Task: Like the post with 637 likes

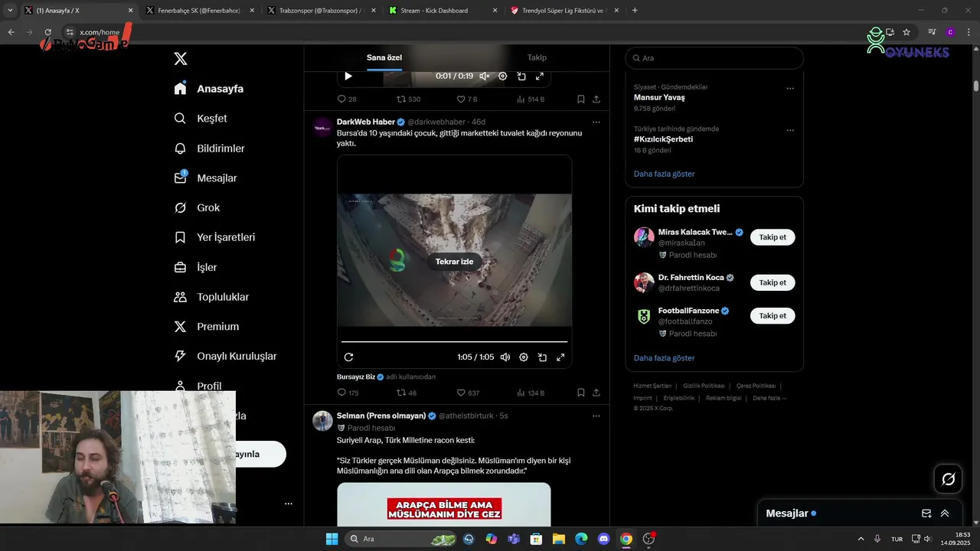Action: 468,393
